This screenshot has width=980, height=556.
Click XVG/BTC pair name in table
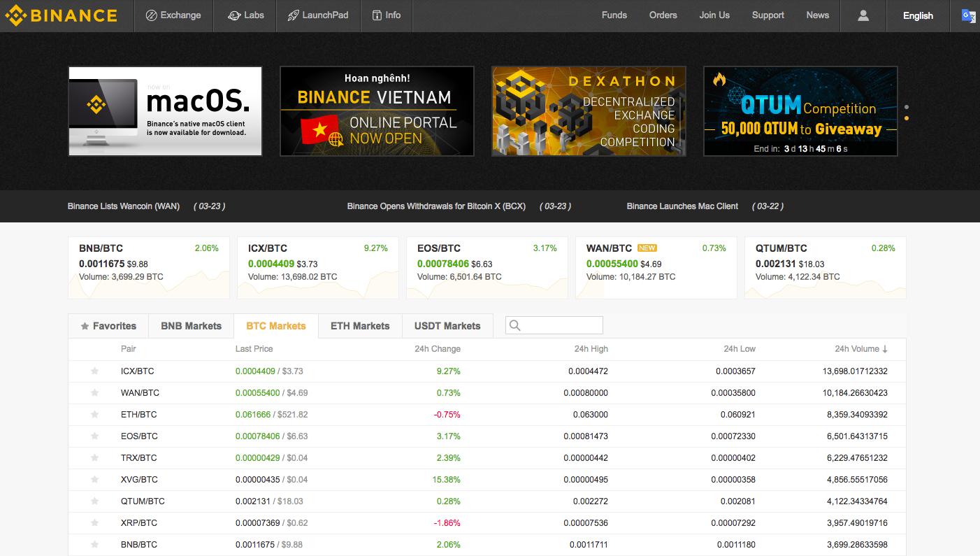tap(139, 480)
